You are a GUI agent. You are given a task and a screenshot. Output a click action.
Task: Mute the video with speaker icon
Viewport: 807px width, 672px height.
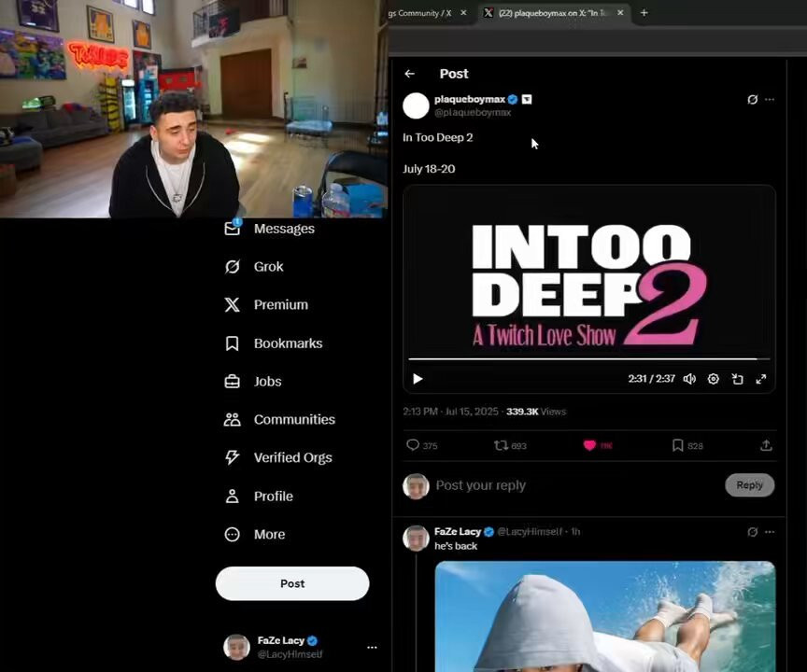pyautogui.click(x=689, y=379)
